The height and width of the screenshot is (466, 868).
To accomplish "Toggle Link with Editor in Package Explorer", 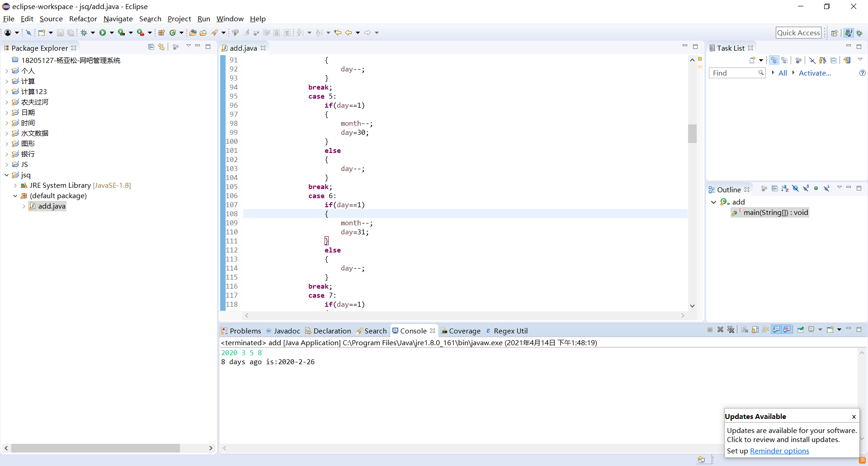I will click(x=161, y=47).
